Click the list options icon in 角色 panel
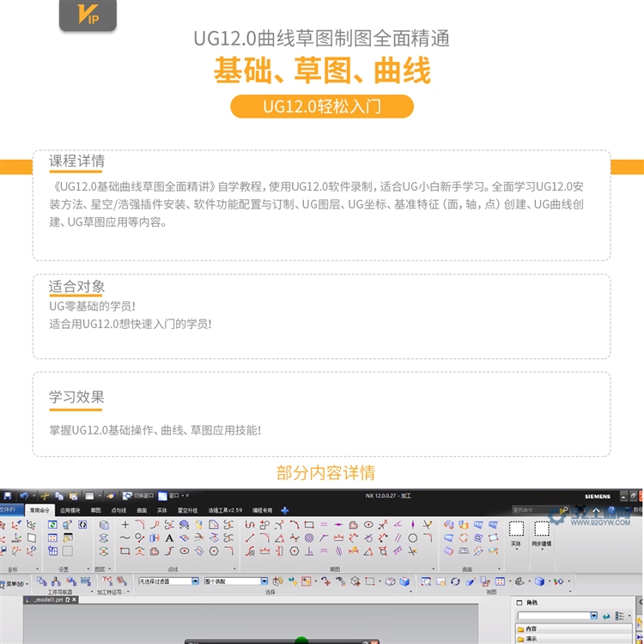644x644 pixels. 620,616
